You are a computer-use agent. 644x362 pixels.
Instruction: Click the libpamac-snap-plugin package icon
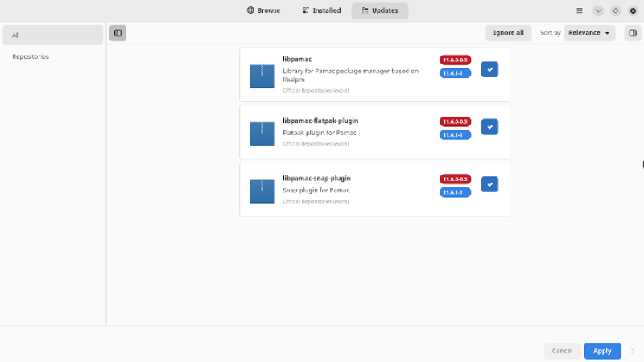pyautogui.click(x=262, y=191)
